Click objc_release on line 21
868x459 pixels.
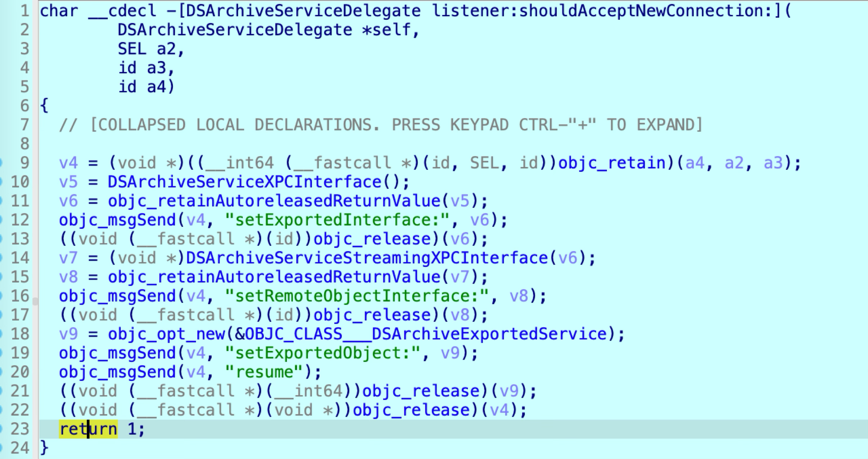click(421, 391)
